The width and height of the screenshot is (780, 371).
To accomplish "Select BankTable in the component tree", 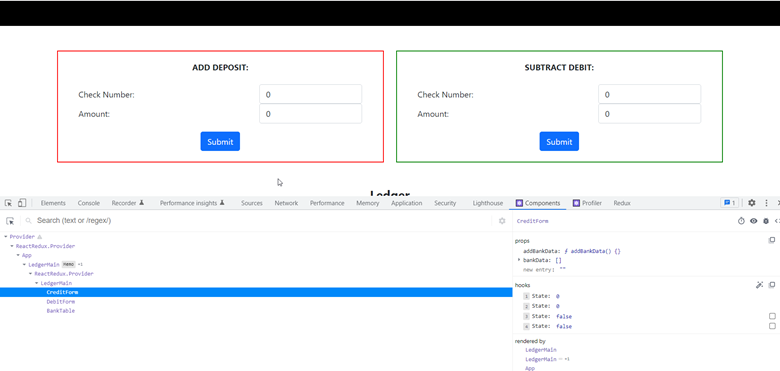I will pyautogui.click(x=61, y=311).
